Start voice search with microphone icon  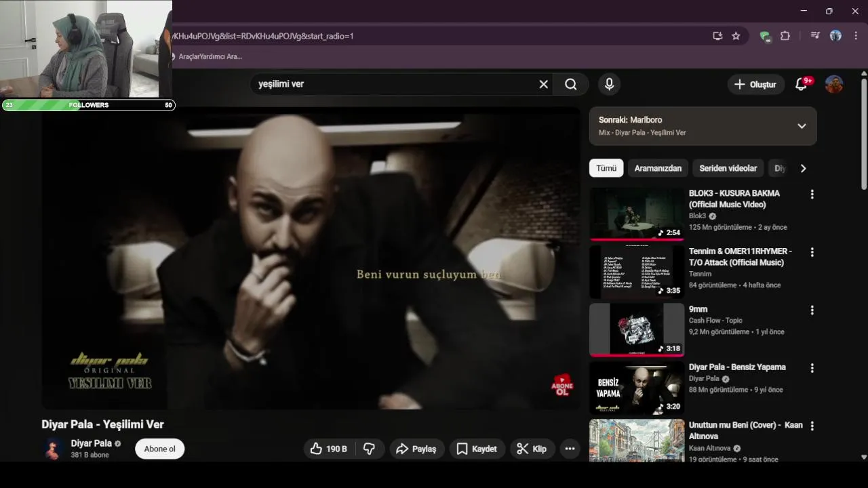tap(609, 84)
